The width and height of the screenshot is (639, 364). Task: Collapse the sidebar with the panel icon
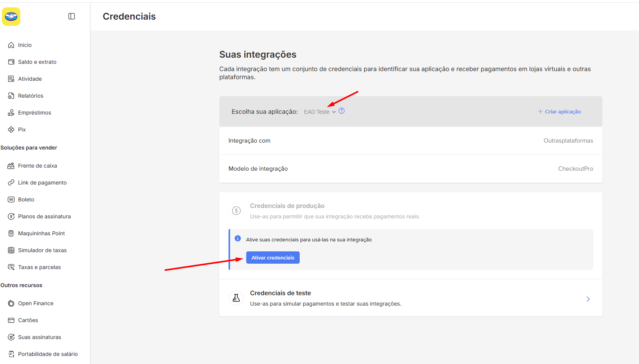(72, 16)
